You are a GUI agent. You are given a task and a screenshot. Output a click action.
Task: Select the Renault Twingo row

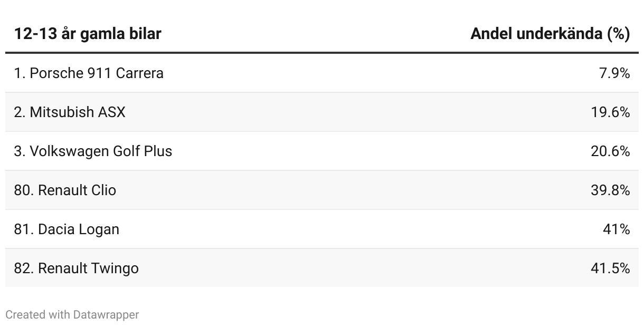(322, 268)
